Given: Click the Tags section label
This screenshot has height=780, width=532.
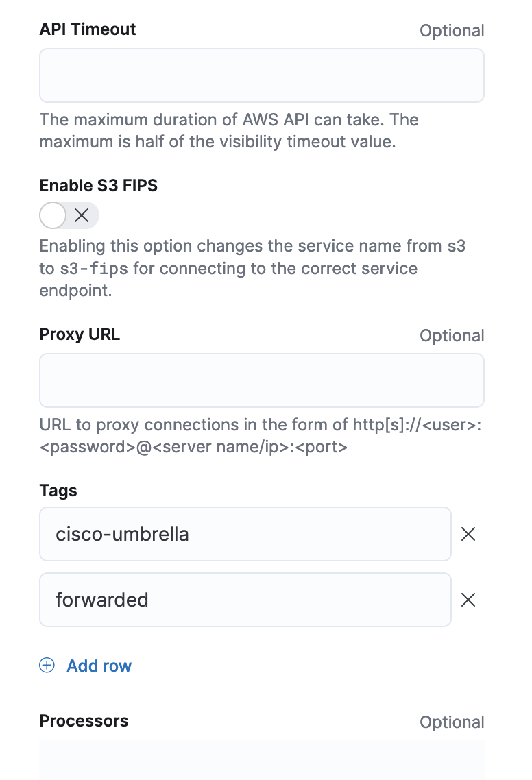Looking at the screenshot, I should tap(58, 491).
